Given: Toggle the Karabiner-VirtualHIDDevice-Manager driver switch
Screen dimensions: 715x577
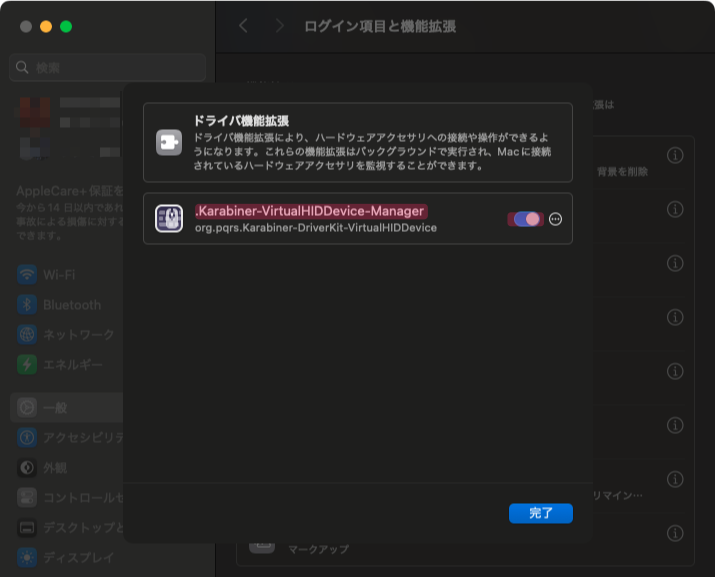Looking at the screenshot, I should pyautogui.click(x=526, y=219).
